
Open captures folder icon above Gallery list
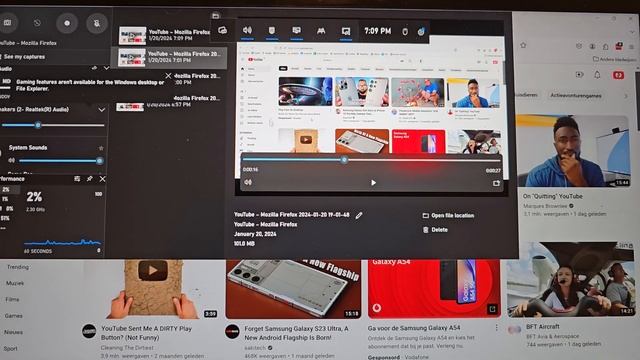coord(216,16)
